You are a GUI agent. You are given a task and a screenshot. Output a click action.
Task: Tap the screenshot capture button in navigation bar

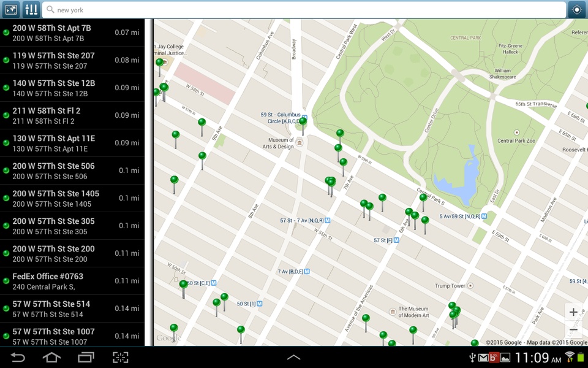[x=121, y=357]
